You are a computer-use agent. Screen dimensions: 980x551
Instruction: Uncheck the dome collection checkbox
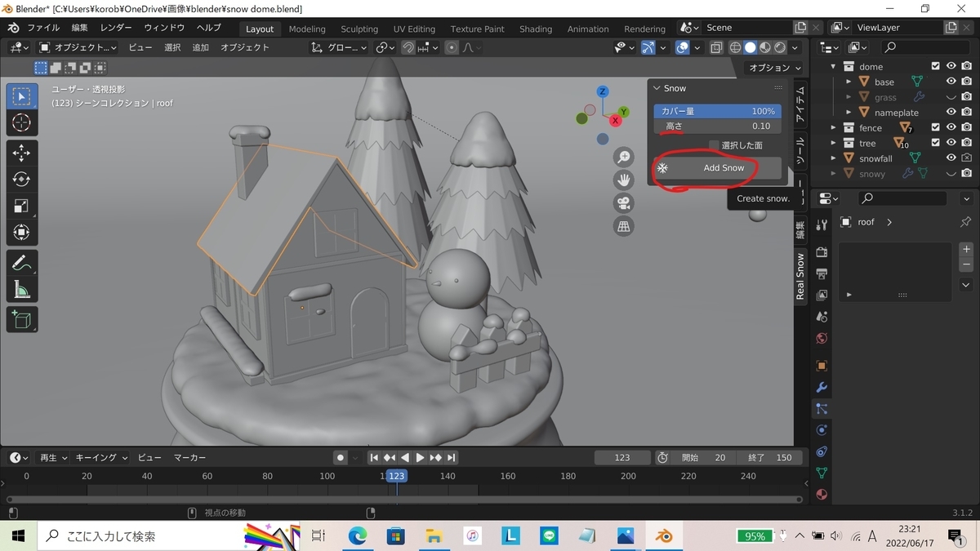(936, 66)
